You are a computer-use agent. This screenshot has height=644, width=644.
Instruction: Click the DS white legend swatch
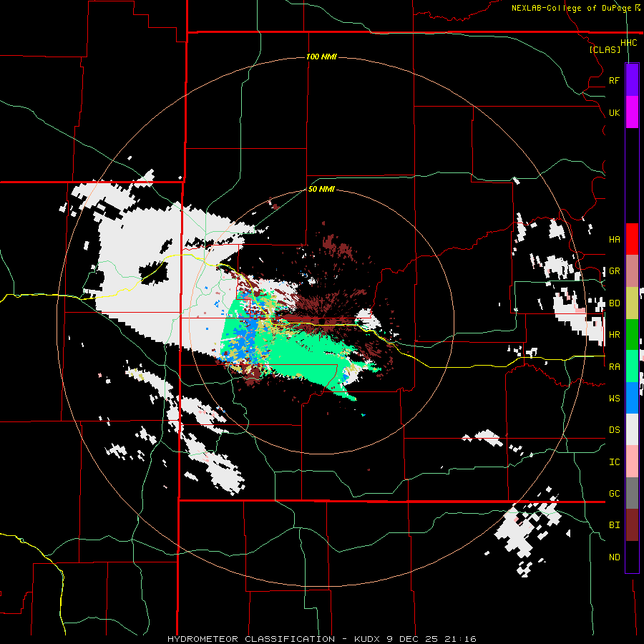pyautogui.click(x=632, y=429)
